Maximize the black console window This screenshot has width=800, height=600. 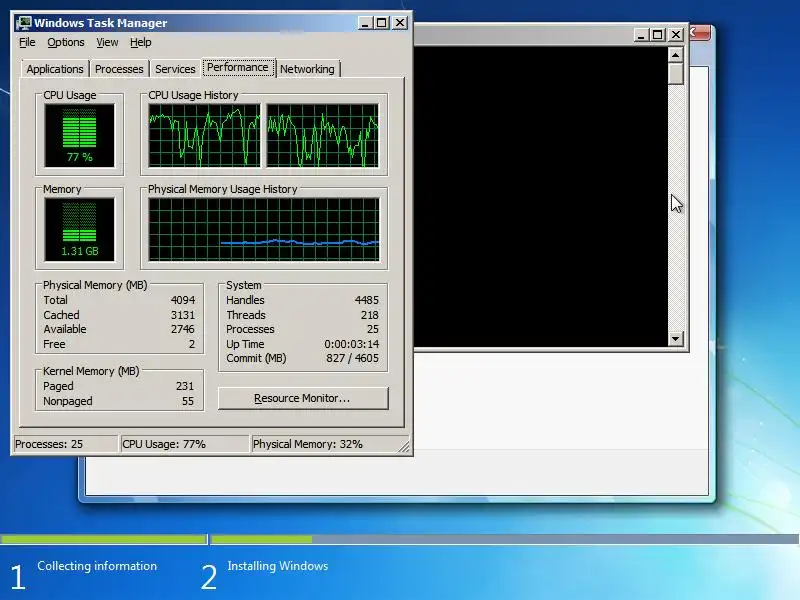pyautogui.click(x=658, y=35)
